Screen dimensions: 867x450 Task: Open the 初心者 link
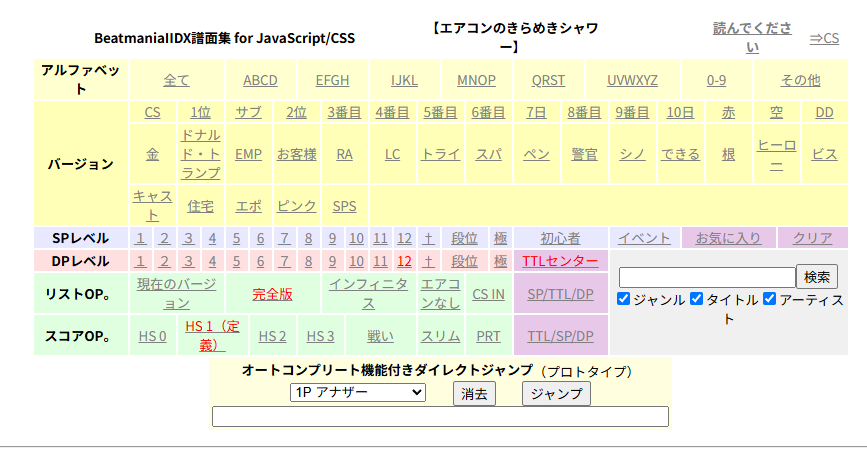[560, 238]
